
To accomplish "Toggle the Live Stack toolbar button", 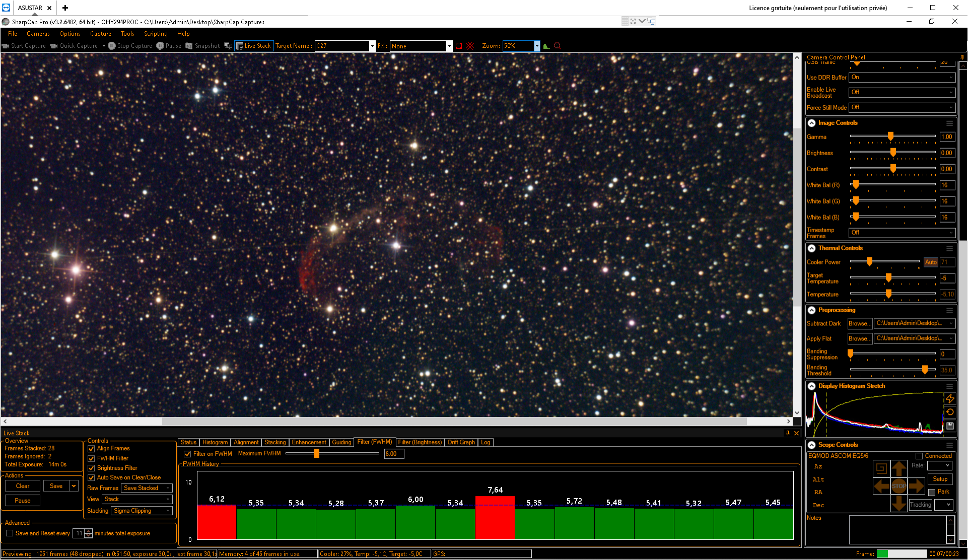I will click(253, 46).
